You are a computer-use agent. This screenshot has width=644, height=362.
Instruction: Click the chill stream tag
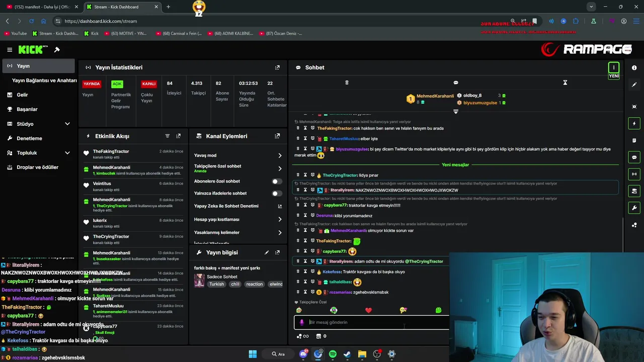point(235,284)
